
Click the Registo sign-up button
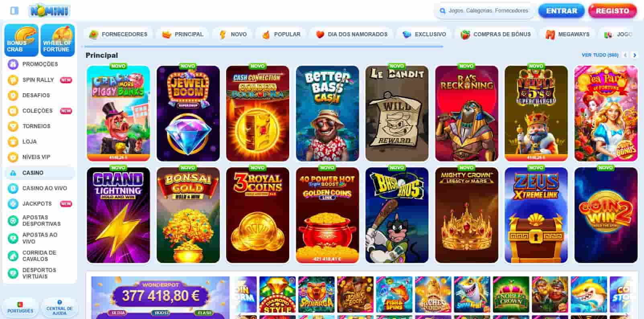click(612, 11)
